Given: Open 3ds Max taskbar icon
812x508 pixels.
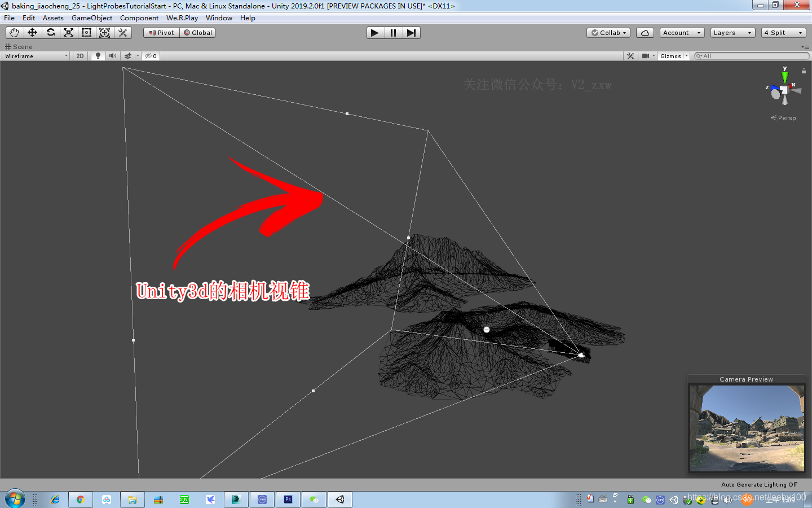Looking at the screenshot, I should tap(236, 500).
